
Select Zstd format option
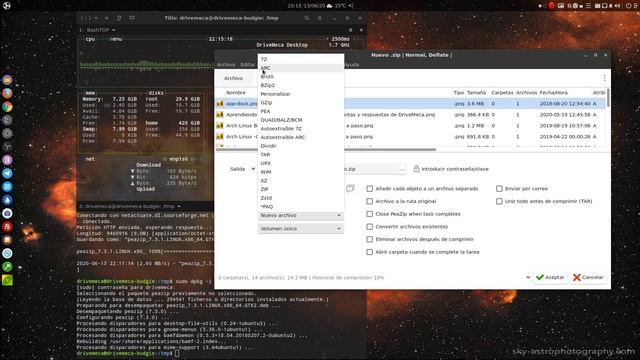tap(300, 198)
